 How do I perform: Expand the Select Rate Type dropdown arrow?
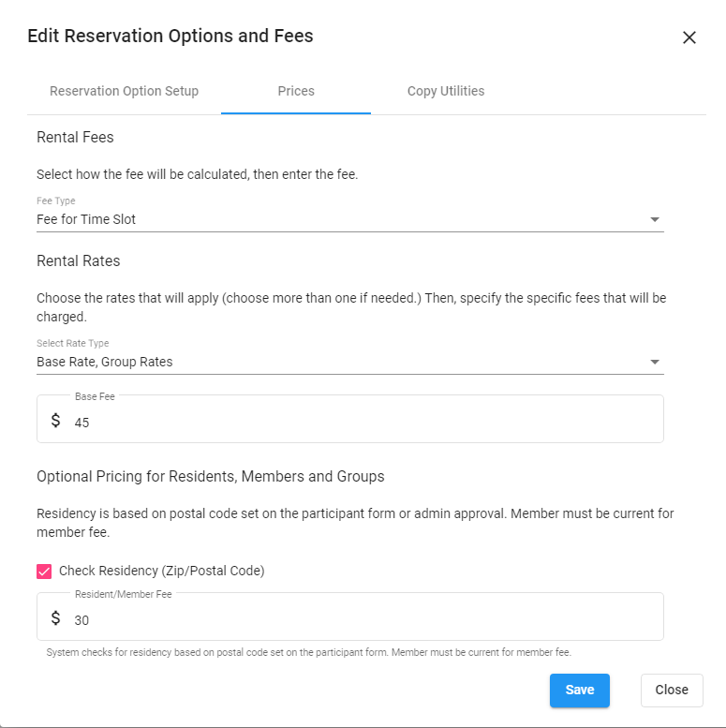[x=654, y=362]
